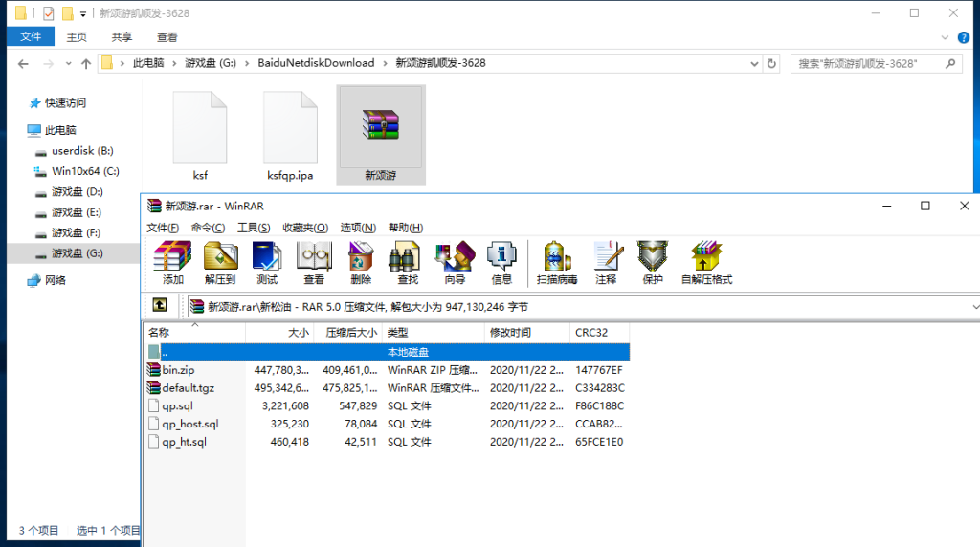The image size is (980, 547).
Task: Sort by 大小 column header
Action: pos(279,332)
